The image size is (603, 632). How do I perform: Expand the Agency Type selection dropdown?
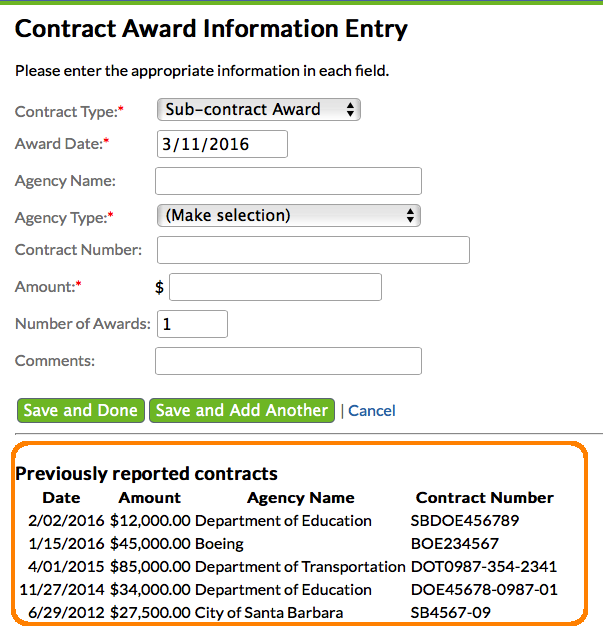[288, 215]
